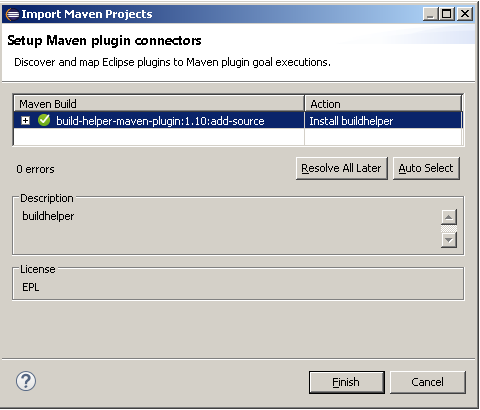
Task: Open the Install buildhelper action cell
Action: (x=383, y=120)
